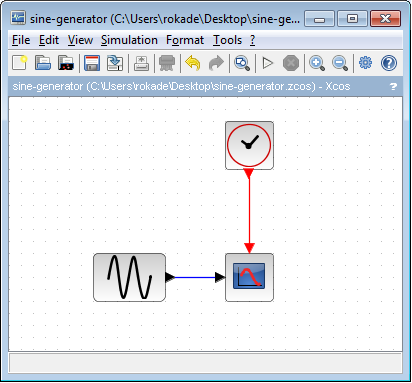
Task: Select the clock block in the diagram
Action: click(x=249, y=145)
